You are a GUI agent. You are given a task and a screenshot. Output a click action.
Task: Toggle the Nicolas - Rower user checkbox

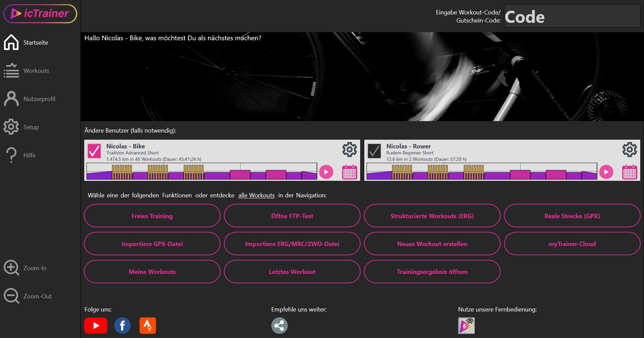[374, 151]
